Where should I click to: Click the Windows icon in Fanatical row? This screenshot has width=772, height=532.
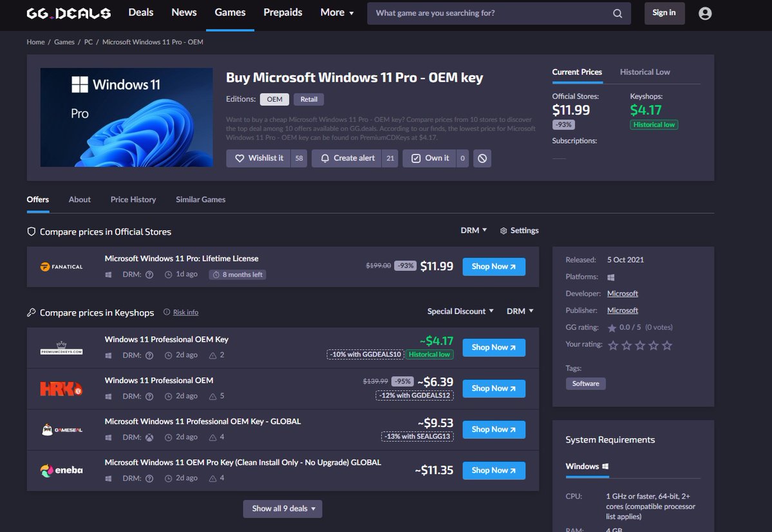(x=108, y=274)
